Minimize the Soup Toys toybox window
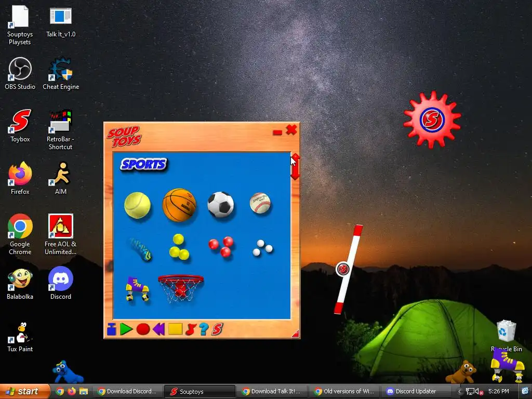 pyautogui.click(x=277, y=132)
